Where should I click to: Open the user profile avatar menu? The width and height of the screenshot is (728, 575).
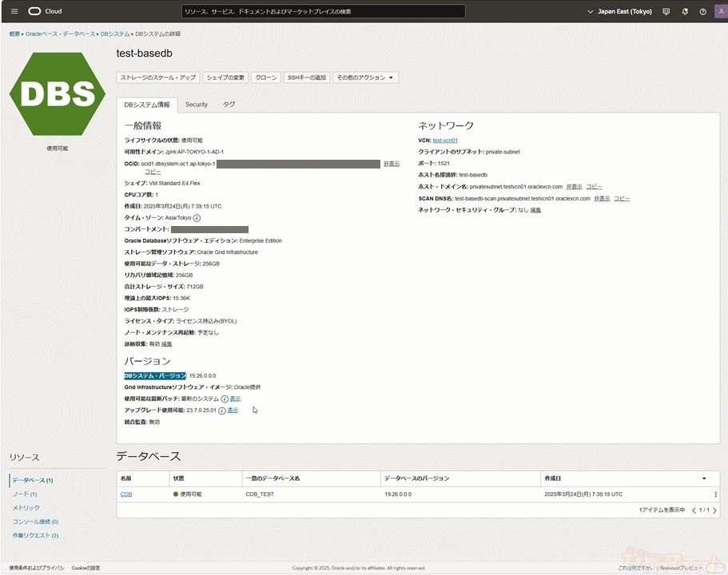718,11
